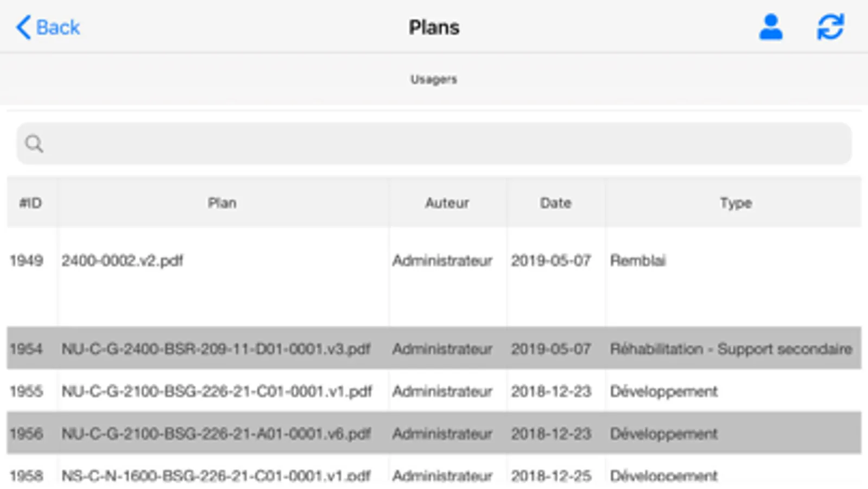Open the user profile icon
This screenshot has width=868, height=489.
[771, 26]
